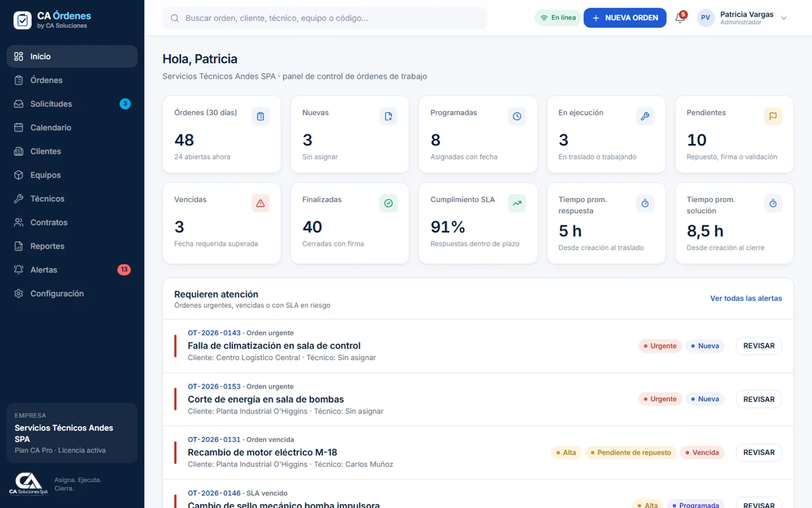Click the Servicios Técnicos Andes SPA company card
Screen dimensions: 812x508
coord(72,433)
